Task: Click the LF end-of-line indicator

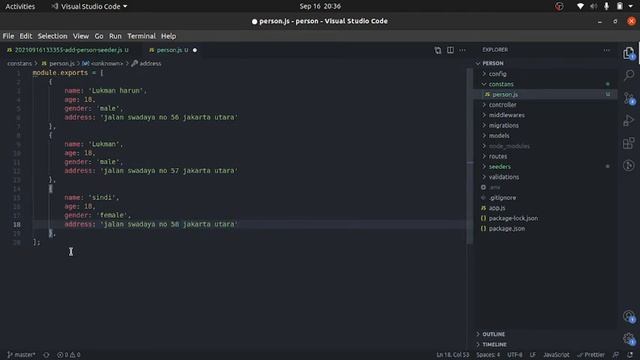Action: [533, 355]
